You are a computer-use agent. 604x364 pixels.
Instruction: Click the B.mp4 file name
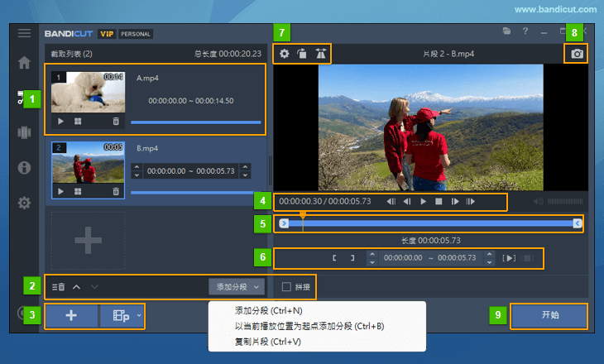(x=147, y=148)
